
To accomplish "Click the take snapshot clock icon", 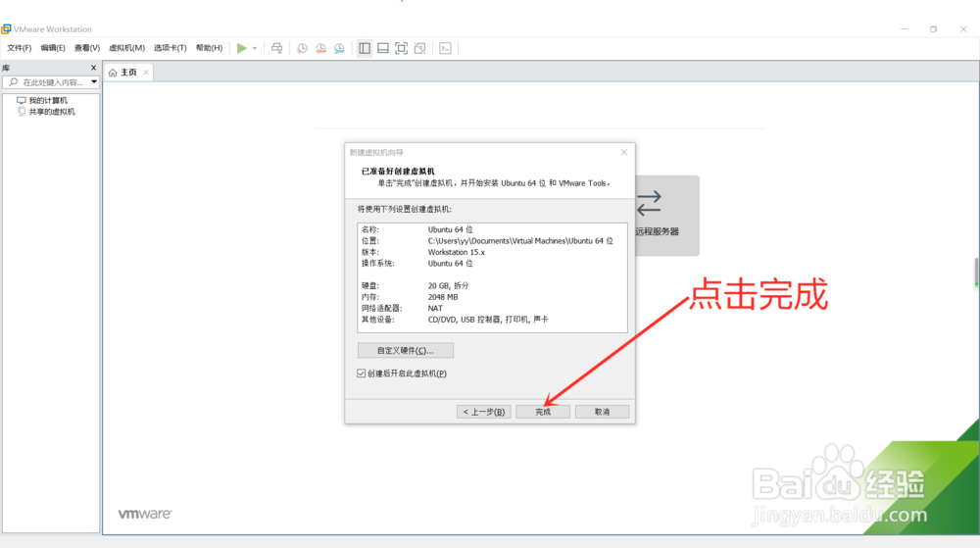I will (302, 48).
